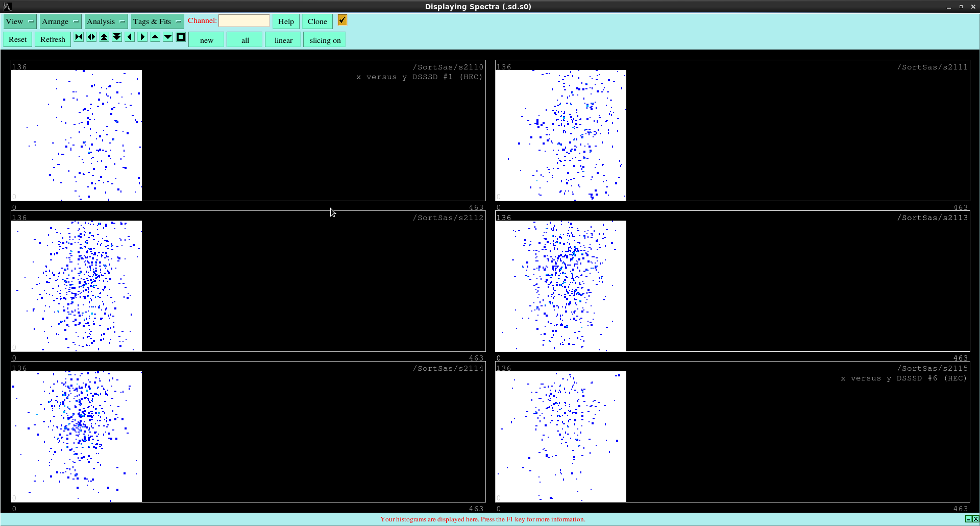The width and height of the screenshot is (980, 526).
Task: Click the square full-view icon
Action: coord(181,37)
